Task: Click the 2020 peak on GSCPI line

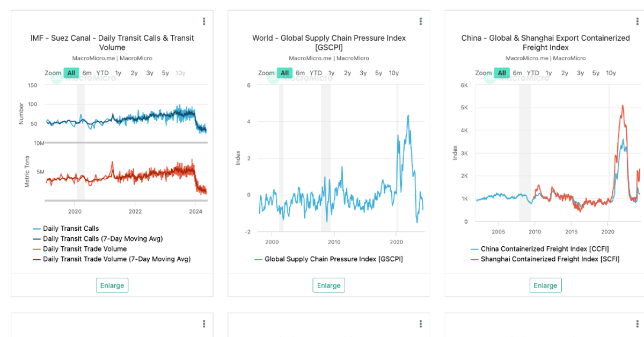Action: coord(408,115)
